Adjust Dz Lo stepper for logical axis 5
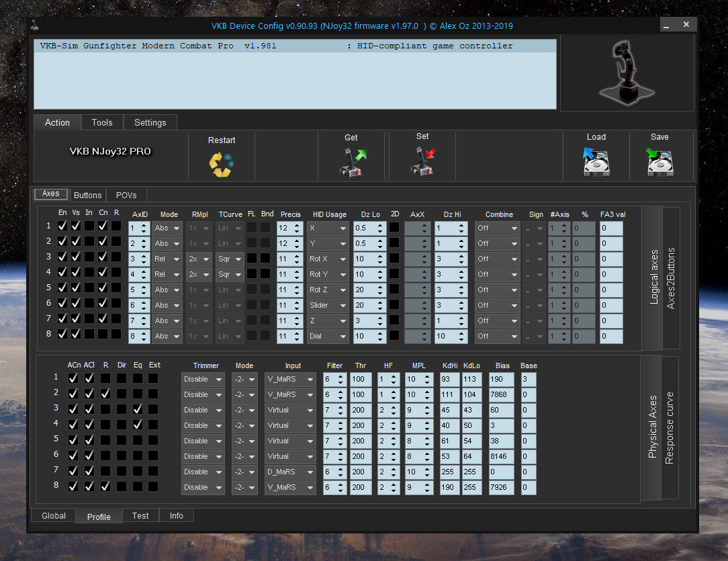 coord(380,290)
